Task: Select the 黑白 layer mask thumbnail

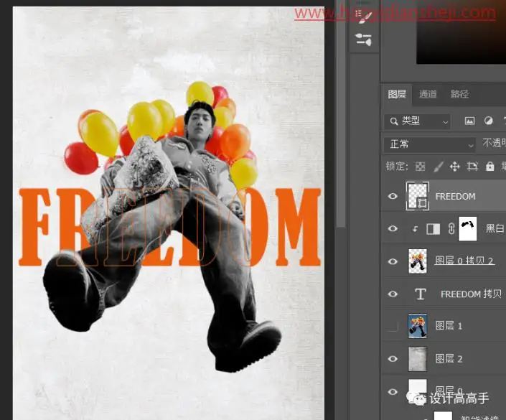Action: [x=467, y=228]
